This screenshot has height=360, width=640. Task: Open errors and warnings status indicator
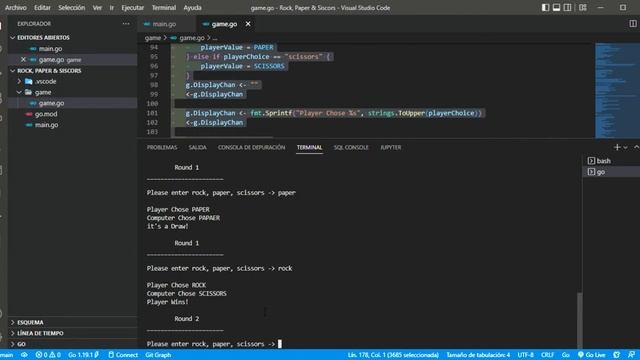(48, 355)
